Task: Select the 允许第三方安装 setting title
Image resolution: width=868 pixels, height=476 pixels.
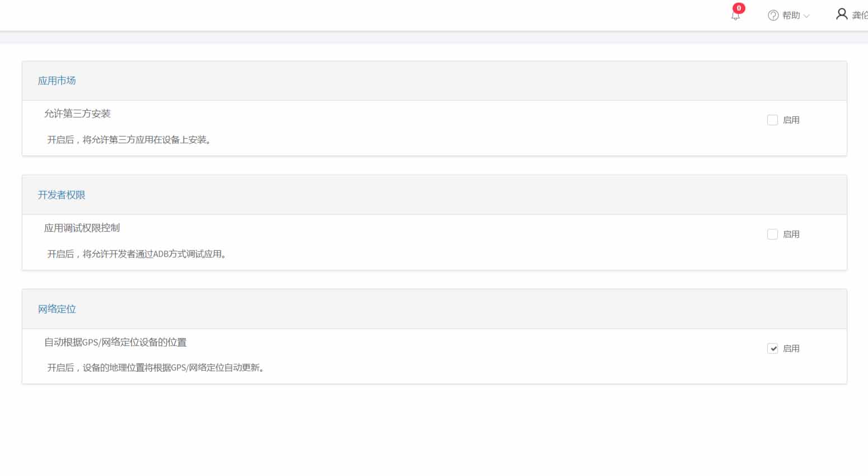Action: [x=77, y=114]
